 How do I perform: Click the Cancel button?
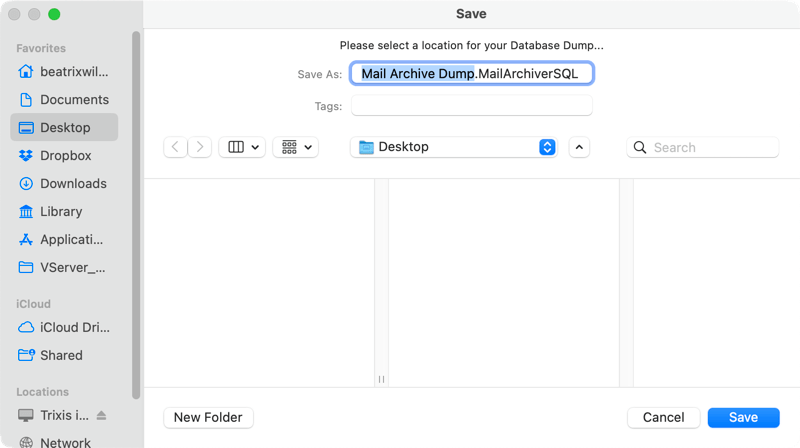point(663,417)
